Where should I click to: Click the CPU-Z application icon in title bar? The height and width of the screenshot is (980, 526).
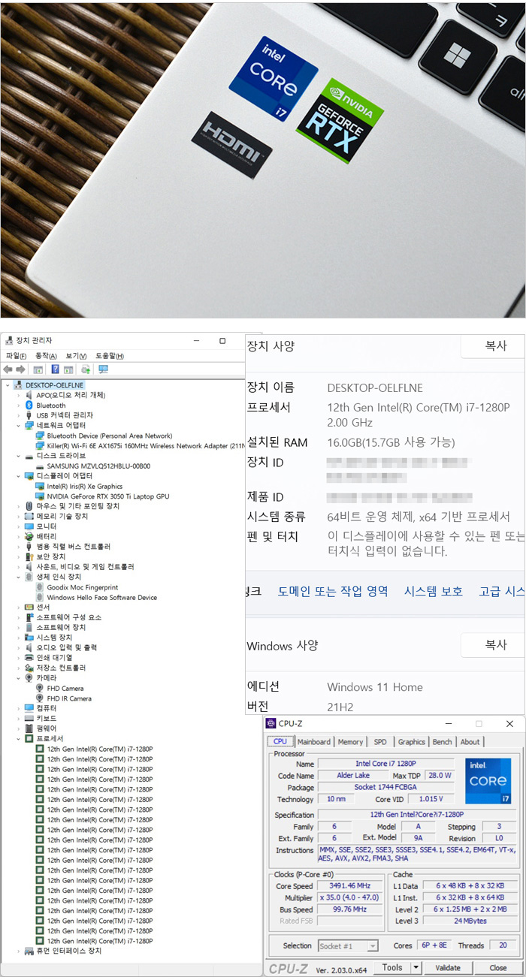coord(271,723)
